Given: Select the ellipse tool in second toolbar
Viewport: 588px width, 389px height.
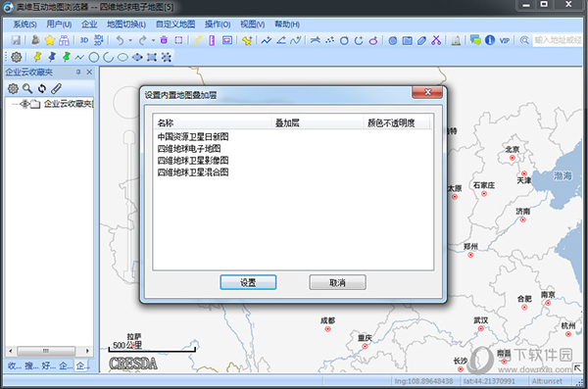Looking at the screenshot, I should pyautogui.click(x=122, y=58).
